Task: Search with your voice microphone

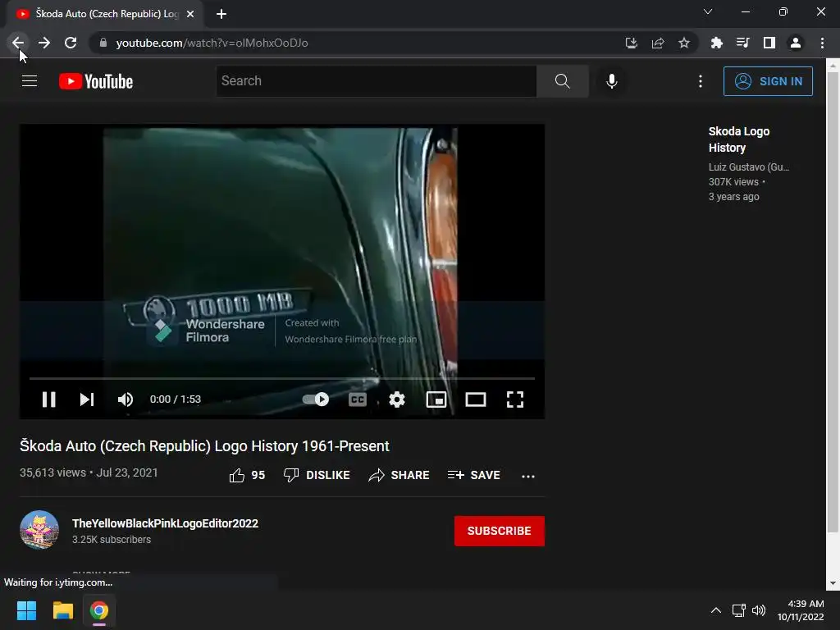Action: [x=612, y=81]
